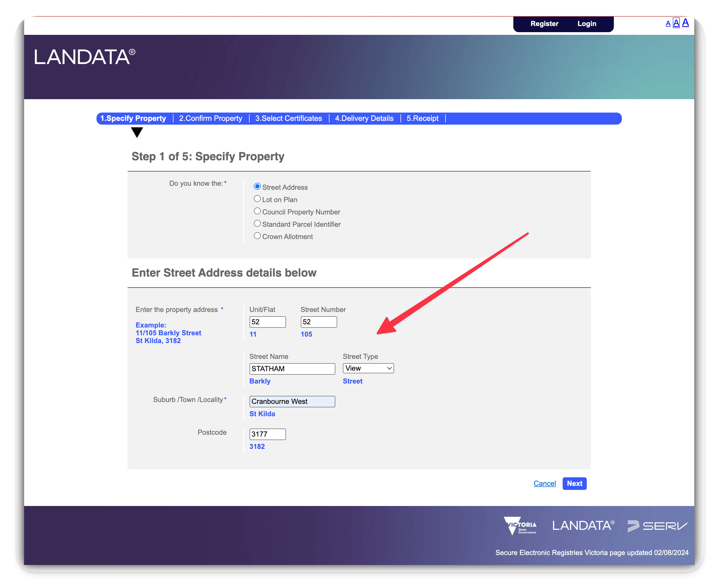The image size is (720, 588).
Task: Click the 'Example:' label text
Action: point(151,325)
